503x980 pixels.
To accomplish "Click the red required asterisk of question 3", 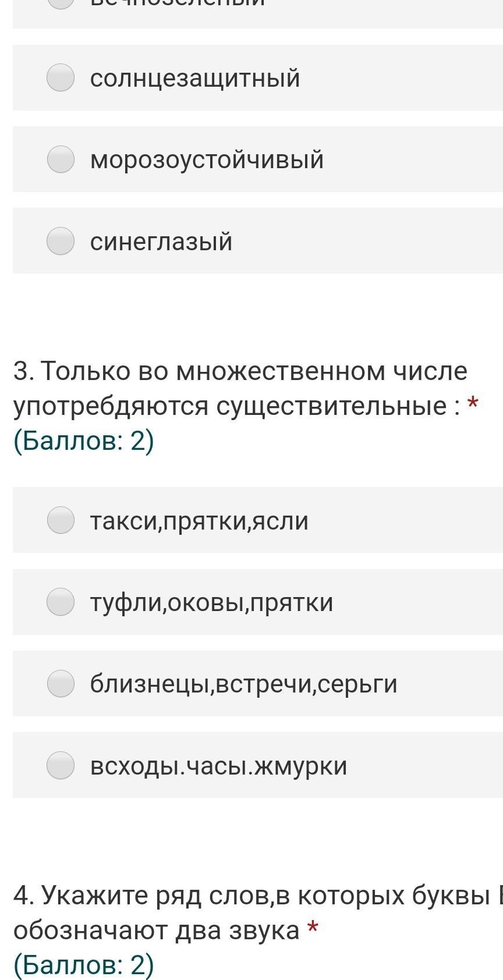I will click(473, 403).
